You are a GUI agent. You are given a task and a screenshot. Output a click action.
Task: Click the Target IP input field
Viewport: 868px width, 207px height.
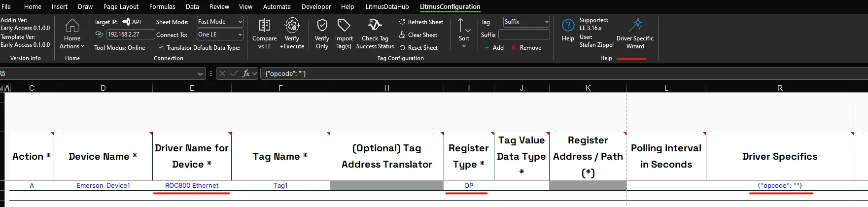click(130, 34)
